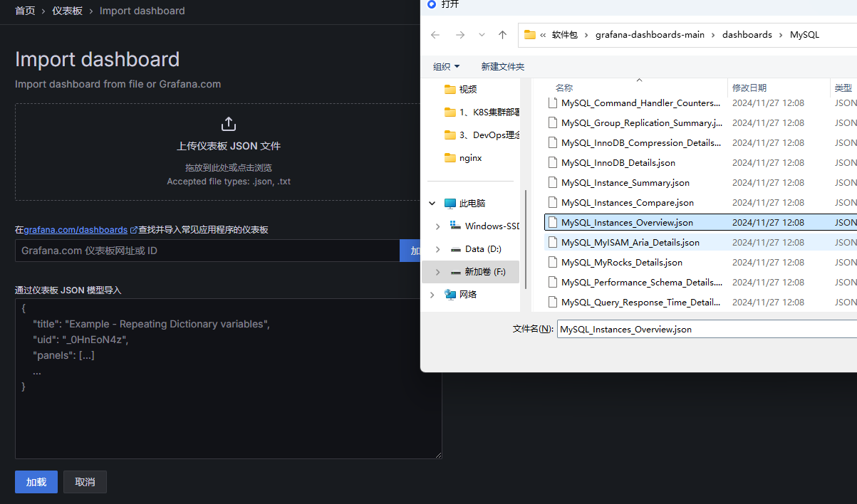This screenshot has height=504, width=857.
Task: Open the 组织 dropdown menu
Action: pos(447,66)
